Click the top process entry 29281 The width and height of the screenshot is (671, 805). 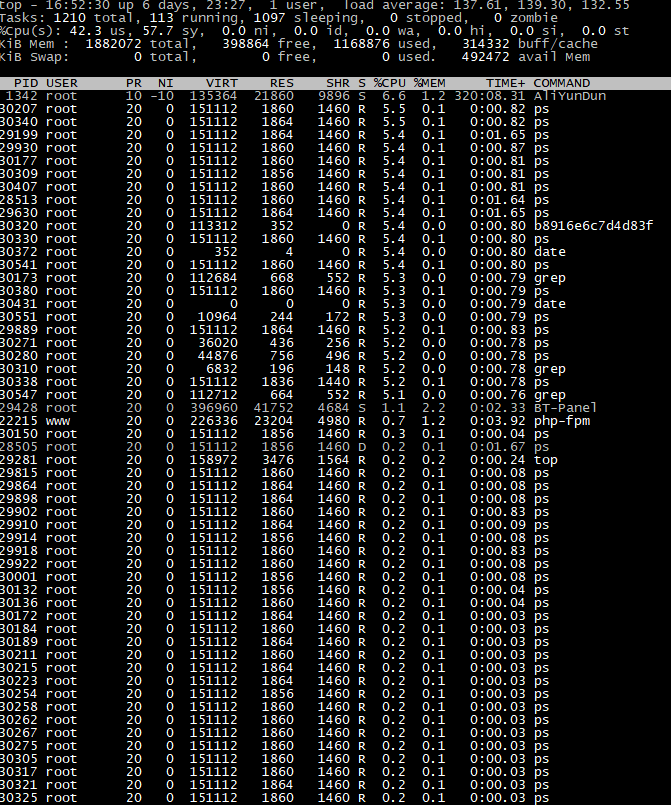pos(335,460)
